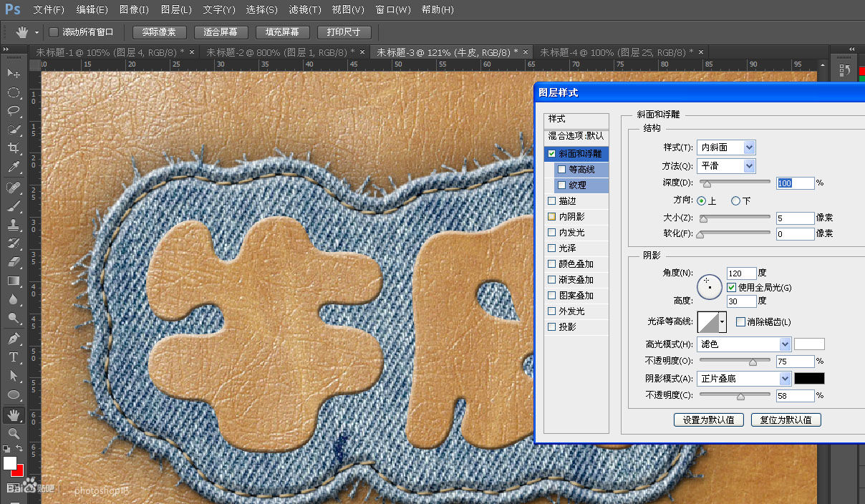Click the 深度 percentage input field
This screenshot has height=504, width=865.
click(x=796, y=183)
